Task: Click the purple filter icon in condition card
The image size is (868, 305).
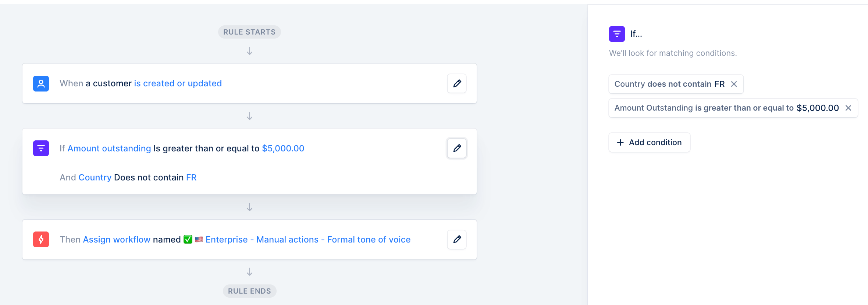Action: point(41,148)
